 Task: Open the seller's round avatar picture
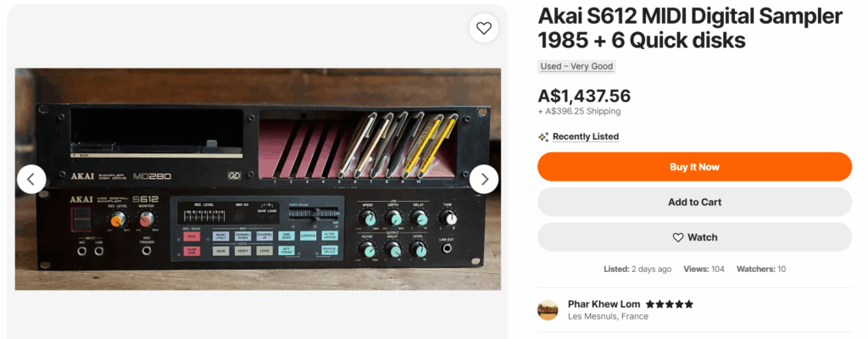click(548, 309)
